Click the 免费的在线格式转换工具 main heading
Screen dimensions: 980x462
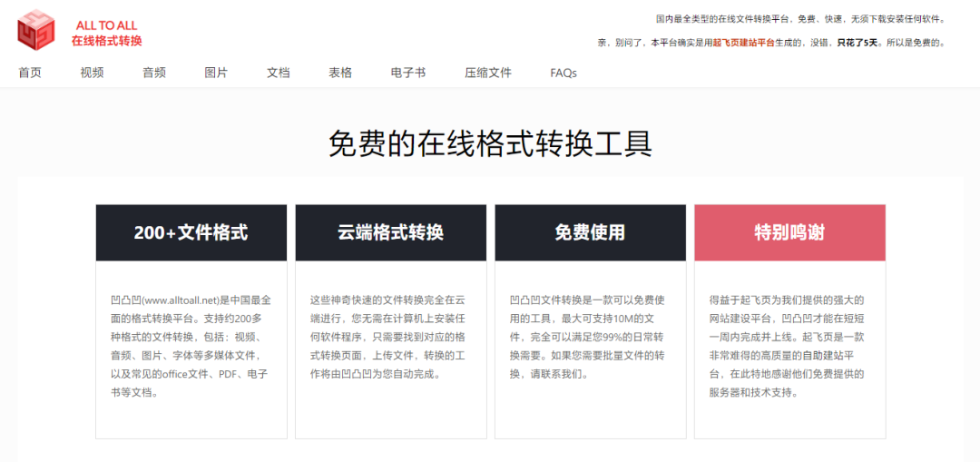[490, 144]
